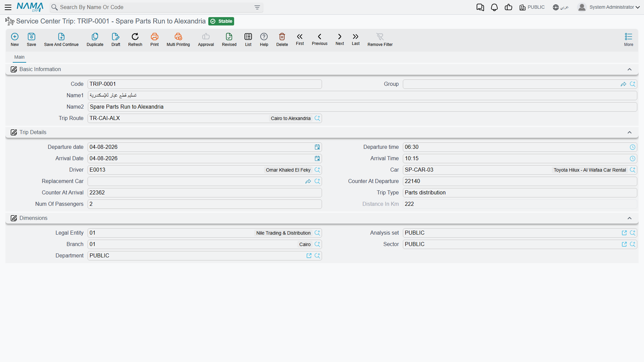
Task: Open Help
Action: pyautogui.click(x=264, y=39)
